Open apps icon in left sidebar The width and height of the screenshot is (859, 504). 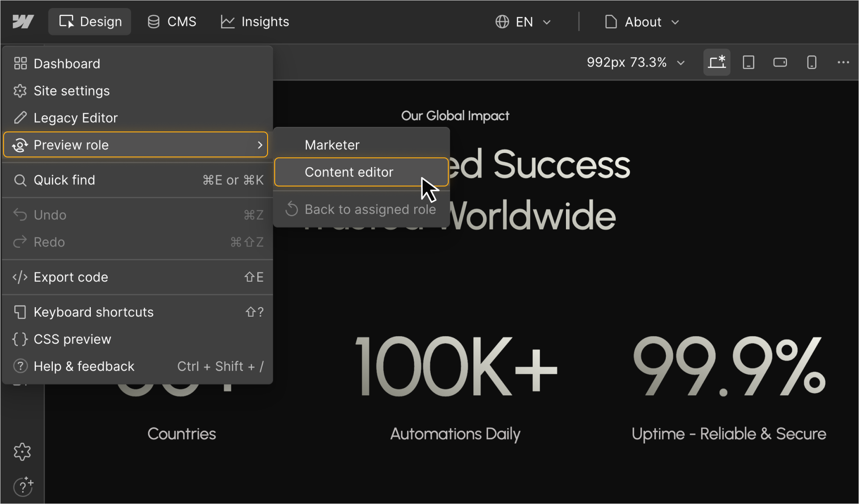point(22,452)
